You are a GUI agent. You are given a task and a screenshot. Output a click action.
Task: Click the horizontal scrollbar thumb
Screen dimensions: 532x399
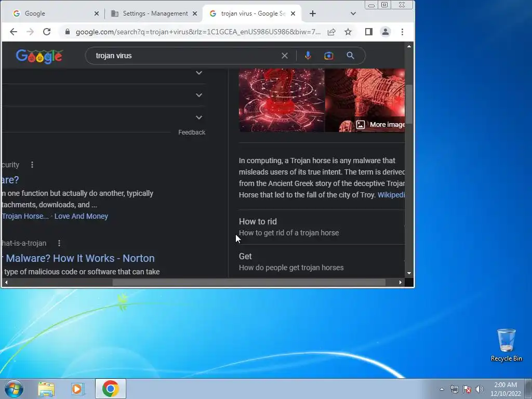[x=249, y=282]
